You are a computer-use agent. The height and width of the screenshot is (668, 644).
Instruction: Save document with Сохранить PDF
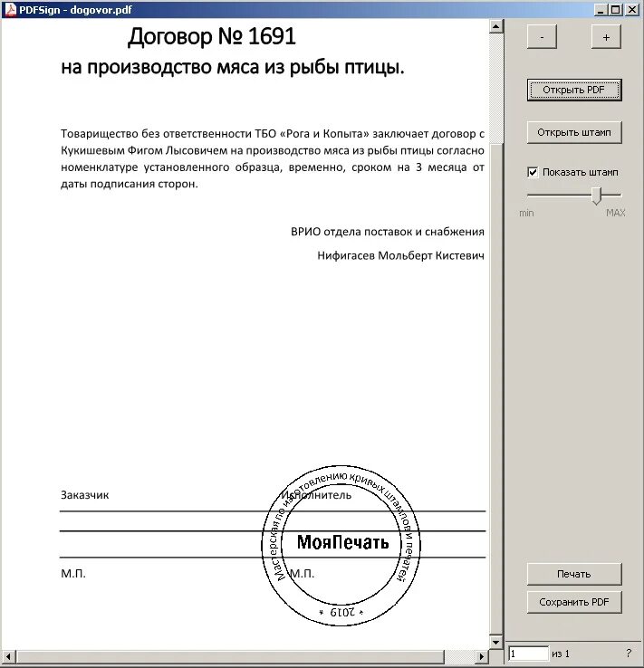(x=574, y=602)
